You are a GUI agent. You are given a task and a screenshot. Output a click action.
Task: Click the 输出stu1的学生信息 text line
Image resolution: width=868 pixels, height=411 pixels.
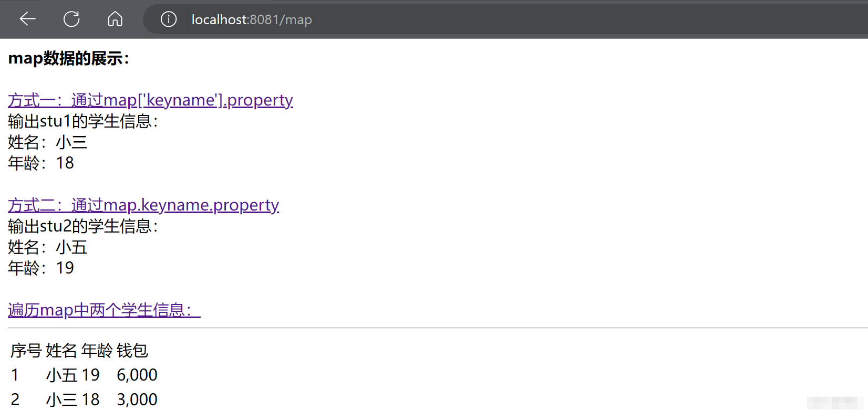82,121
